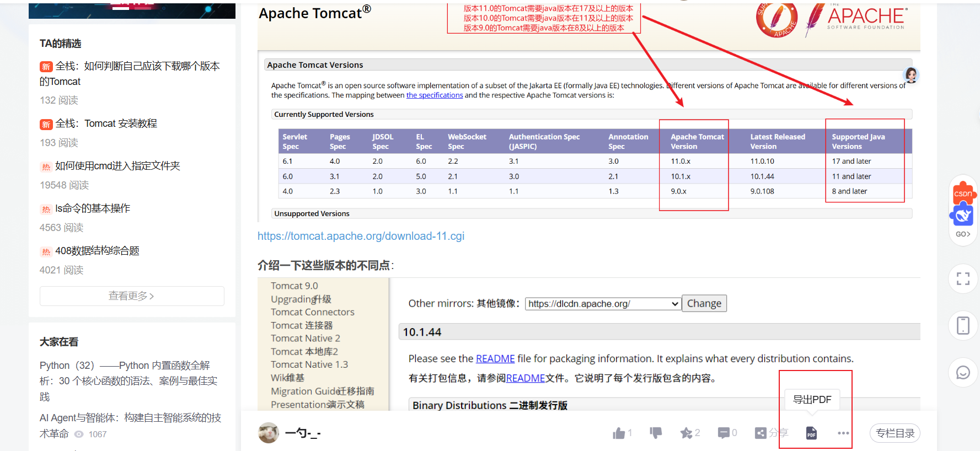The image size is (980, 451).
Task: Click the 导出PDF tooltip label
Action: pos(812,400)
